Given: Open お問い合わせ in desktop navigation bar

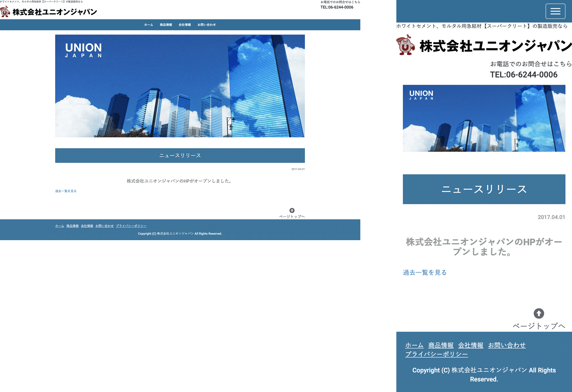Looking at the screenshot, I should [207, 25].
